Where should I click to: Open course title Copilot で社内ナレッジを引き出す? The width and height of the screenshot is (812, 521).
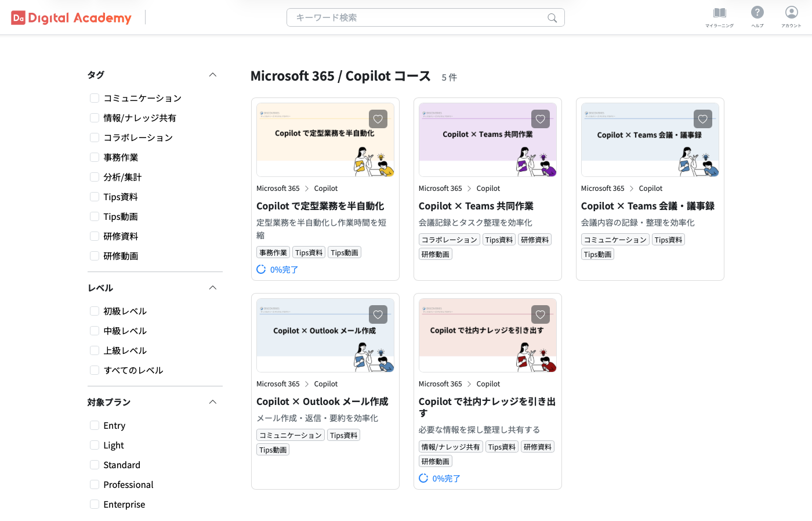(x=487, y=407)
